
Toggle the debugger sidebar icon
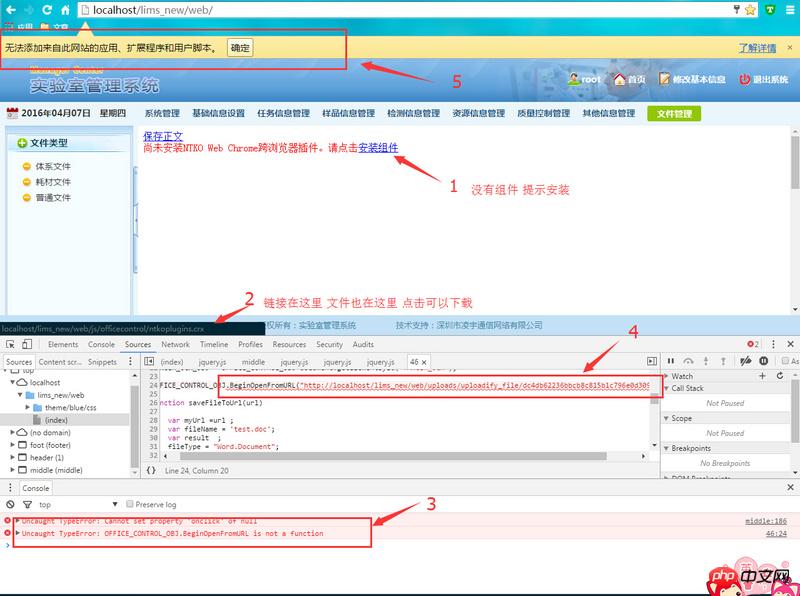tap(652, 361)
